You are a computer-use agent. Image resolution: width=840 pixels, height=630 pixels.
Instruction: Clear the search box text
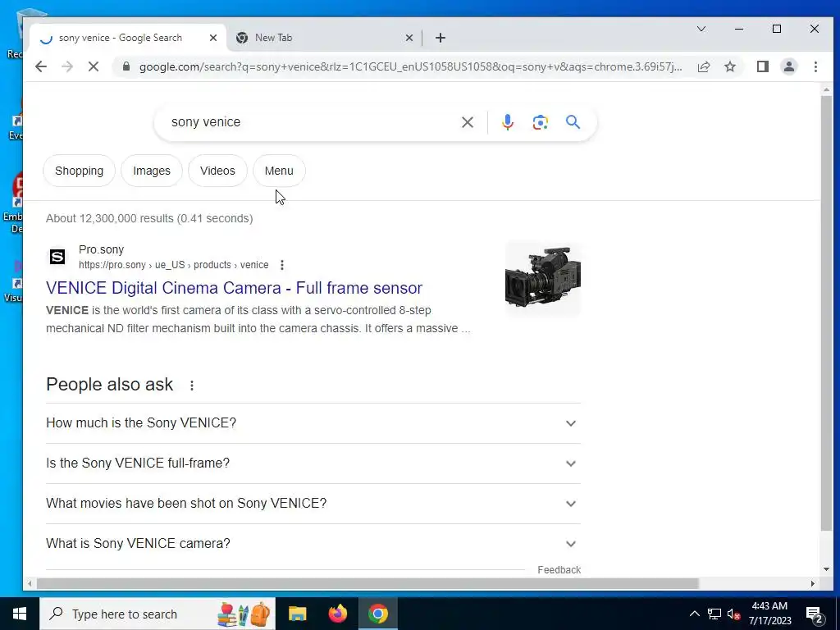click(x=467, y=122)
